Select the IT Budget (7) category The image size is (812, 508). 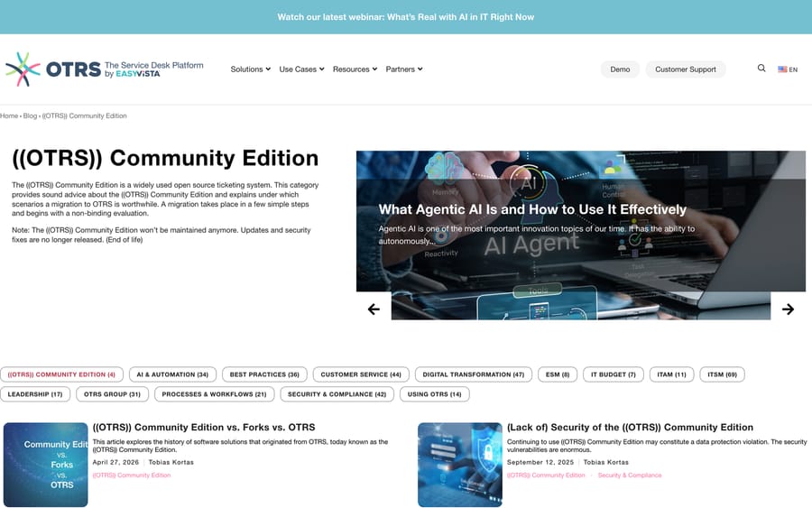pos(614,374)
